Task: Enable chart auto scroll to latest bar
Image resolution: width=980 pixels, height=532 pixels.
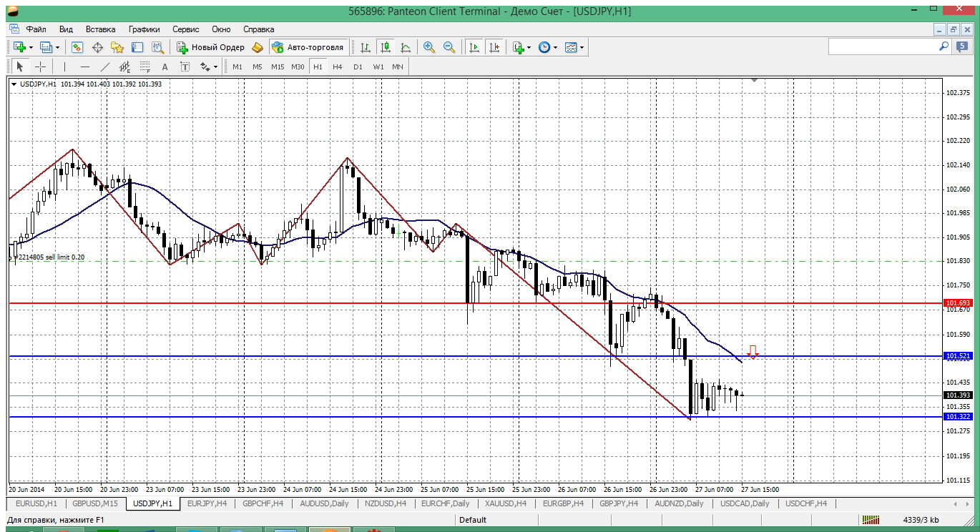Action: click(474, 47)
